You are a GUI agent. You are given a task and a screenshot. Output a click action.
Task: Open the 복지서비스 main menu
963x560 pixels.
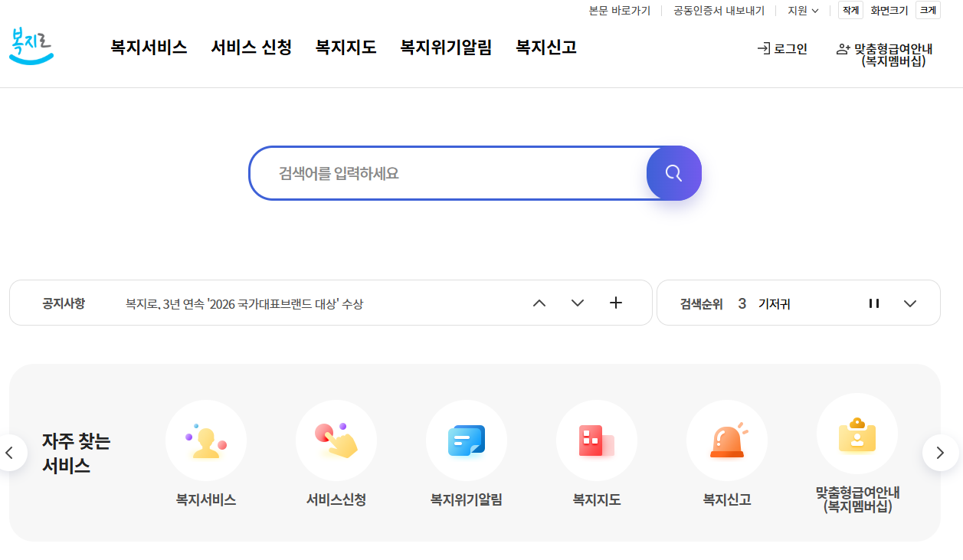pos(149,47)
